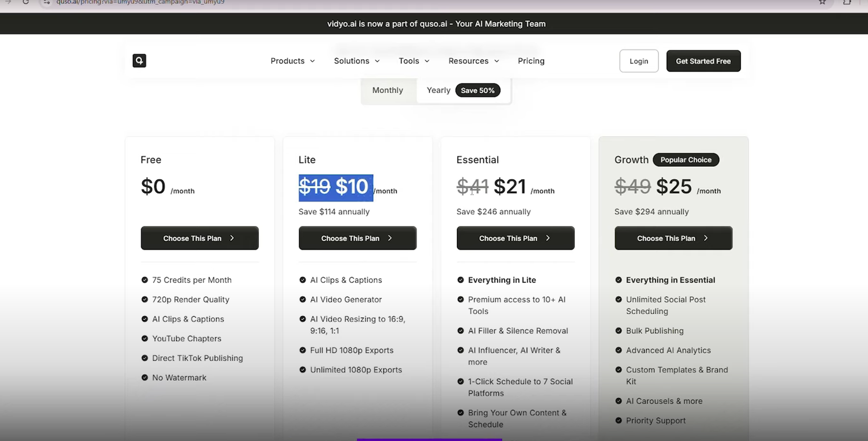Click 'No Watermark' feature

pos(179,378)
